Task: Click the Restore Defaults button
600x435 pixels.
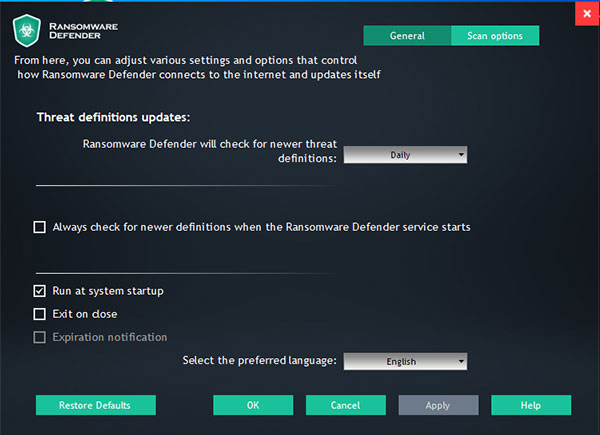Action: 96,405
